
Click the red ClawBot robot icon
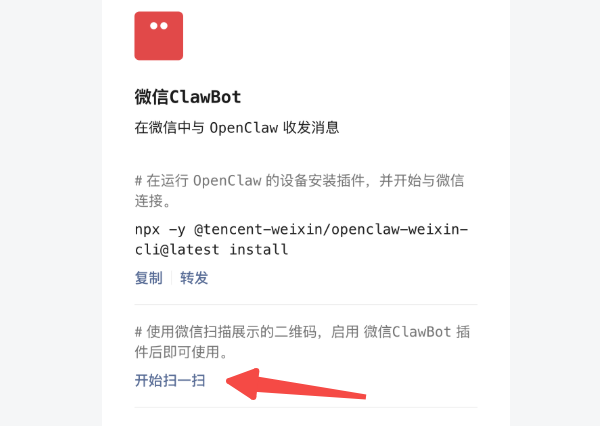tap(158, 36)
